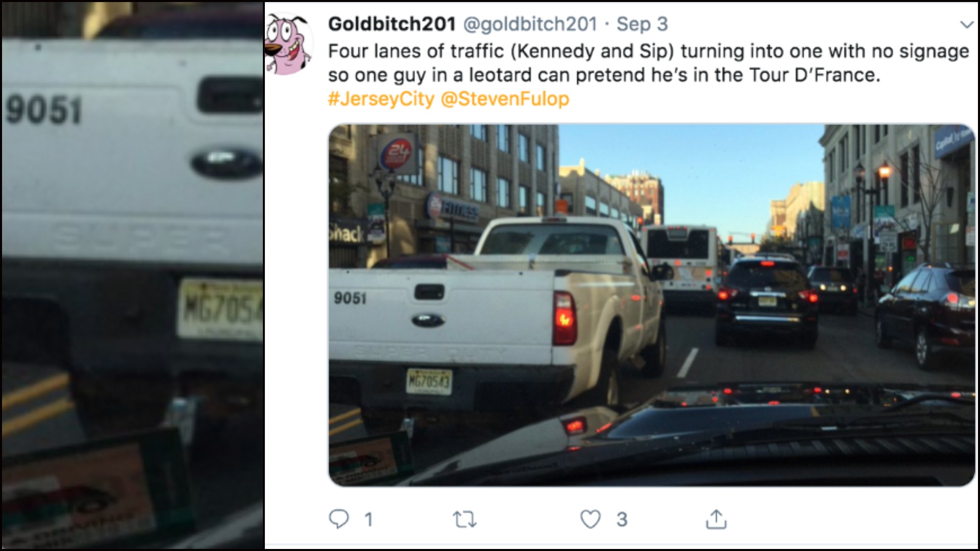Open the tweet's traffic photo
Viewport: 980px width, 551px height.
(652, 305)
